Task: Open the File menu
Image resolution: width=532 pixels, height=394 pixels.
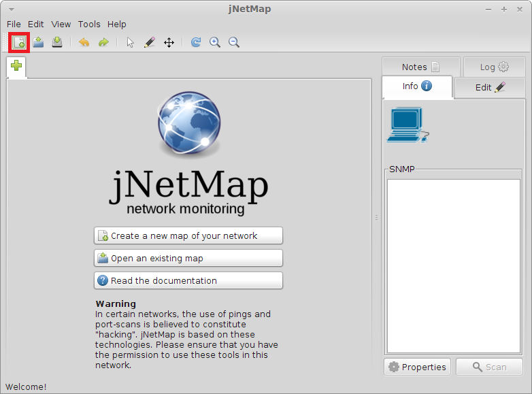Action: (14, 24)
